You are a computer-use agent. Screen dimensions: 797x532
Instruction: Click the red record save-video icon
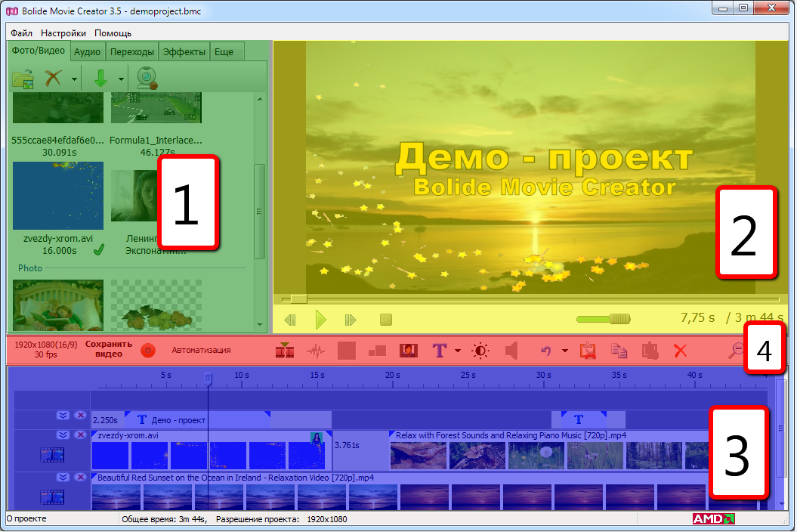(x=148, y=351)
